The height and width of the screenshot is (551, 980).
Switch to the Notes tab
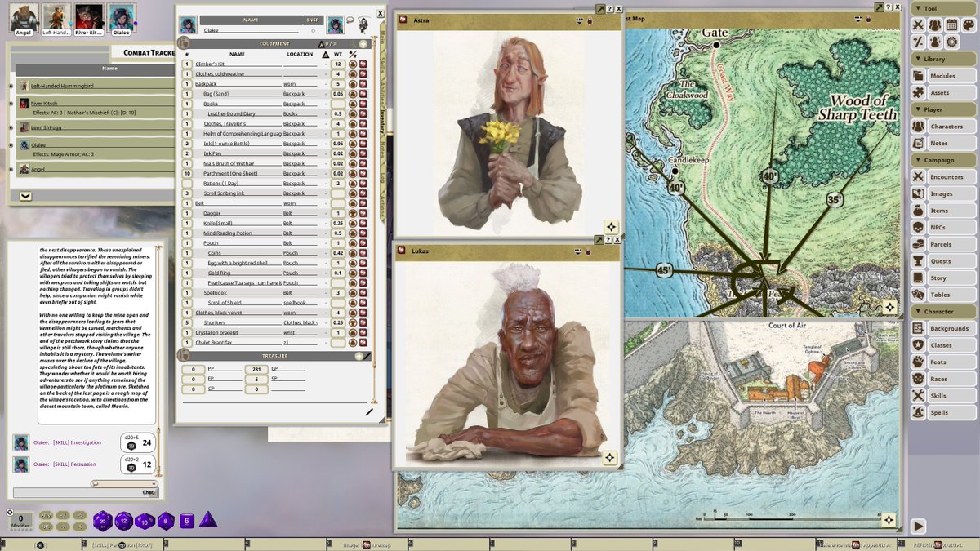(381, 150)
